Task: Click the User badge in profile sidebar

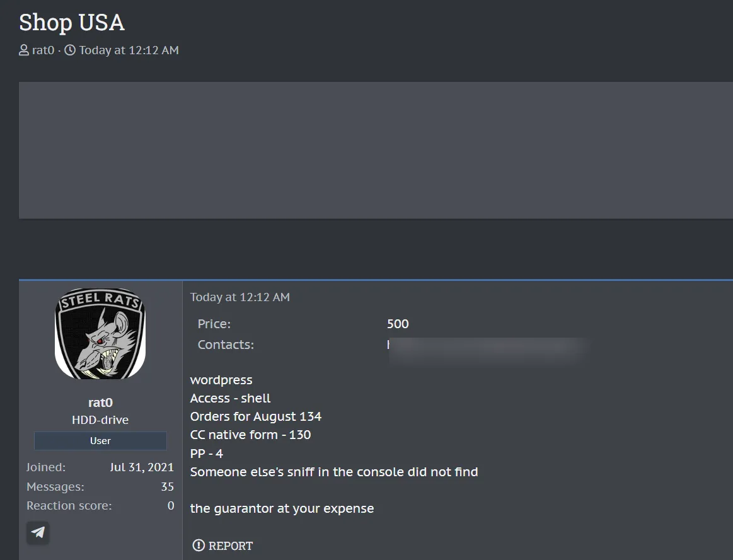Action: [100, 441]
